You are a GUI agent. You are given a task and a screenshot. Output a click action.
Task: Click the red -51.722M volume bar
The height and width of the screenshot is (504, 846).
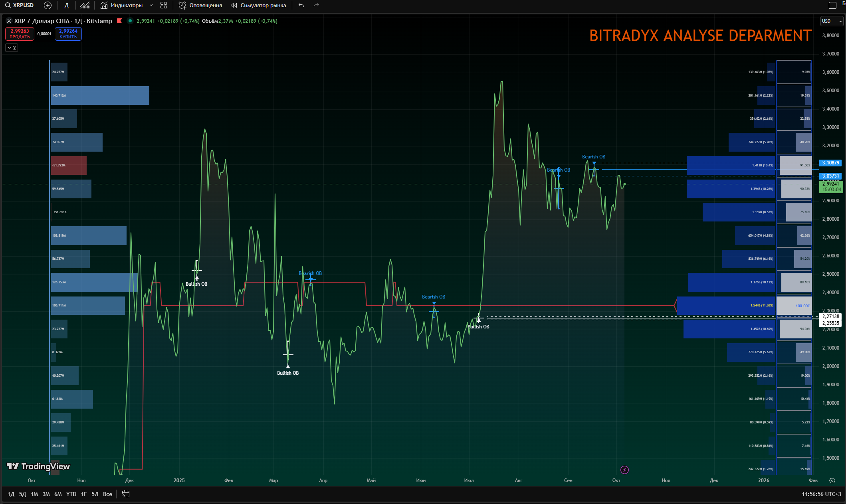[x=69, y=165]
